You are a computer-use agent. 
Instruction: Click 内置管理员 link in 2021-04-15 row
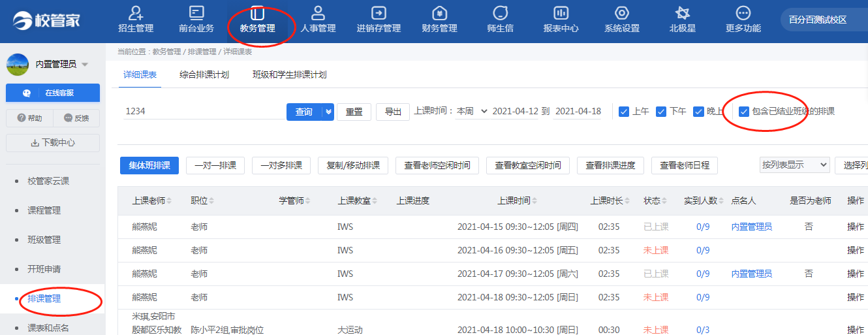[751, 227]
